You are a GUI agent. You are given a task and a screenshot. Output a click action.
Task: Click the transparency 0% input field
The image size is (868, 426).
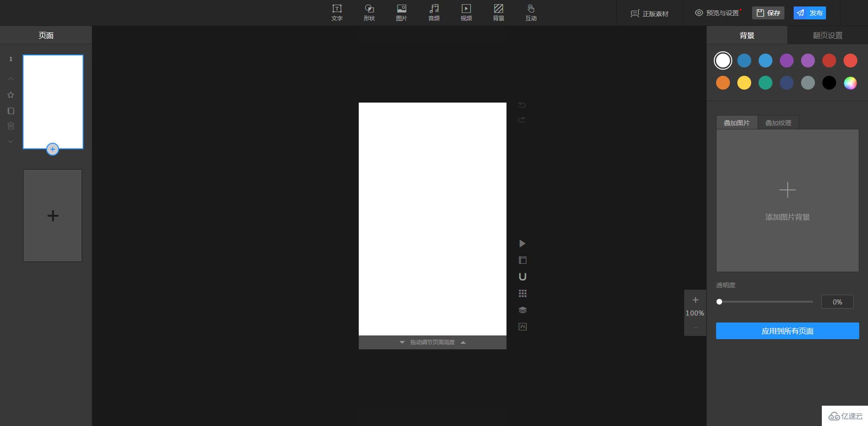838,302
